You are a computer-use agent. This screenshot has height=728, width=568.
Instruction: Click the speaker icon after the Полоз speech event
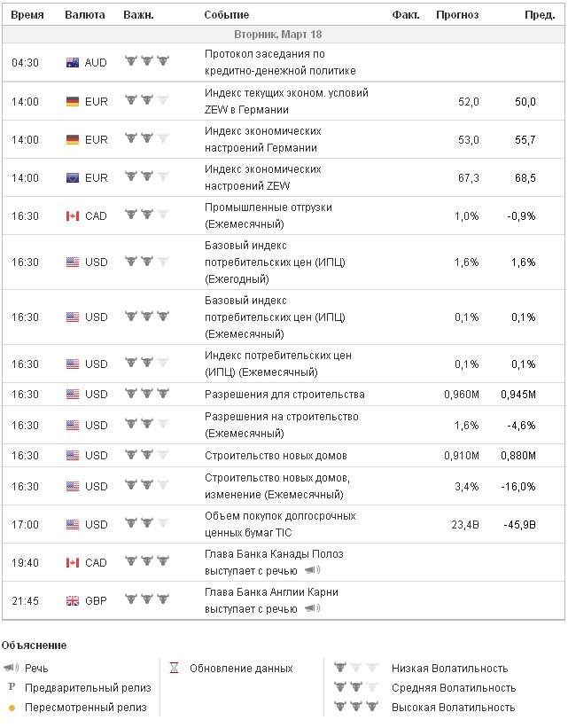[x=311, y=570]
